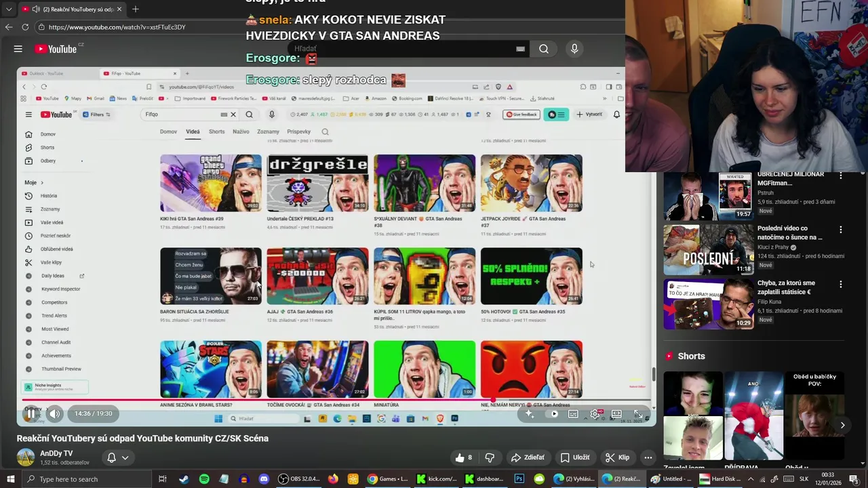Screen dimensions: 868x488
Task: Click the 14:36 / 19:30 time display
Action: point(94,413)
